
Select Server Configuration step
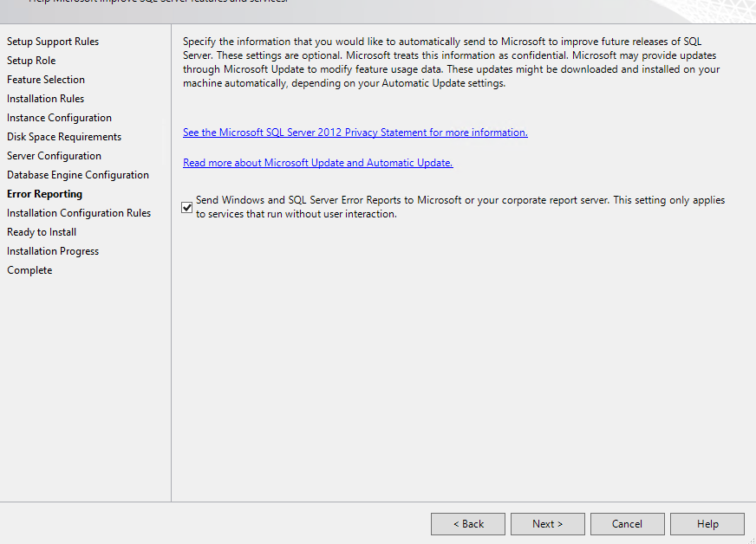(x=54, y=156)
